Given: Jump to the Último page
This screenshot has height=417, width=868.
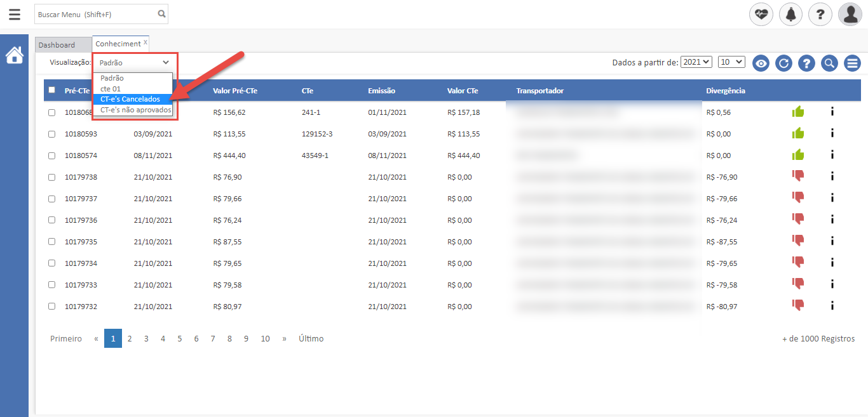Looking at the screenshot, I should coord(311,339).
